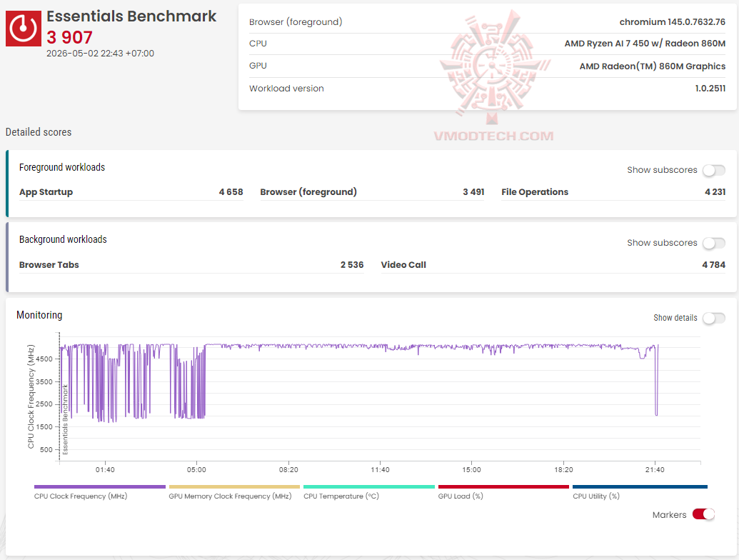Screen dimensions: 739x560
Task: Click the File Operations label
Action: (x=535, y=192)
